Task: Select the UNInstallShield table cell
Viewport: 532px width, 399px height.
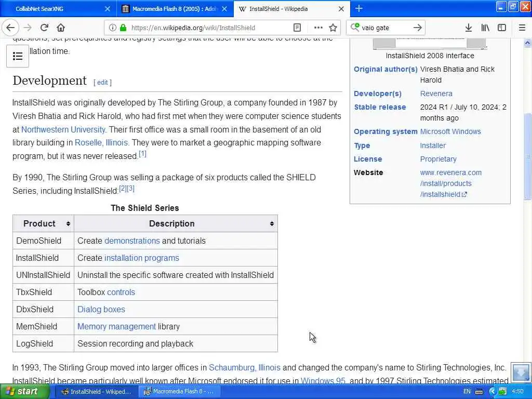Action: pos(44,275)
